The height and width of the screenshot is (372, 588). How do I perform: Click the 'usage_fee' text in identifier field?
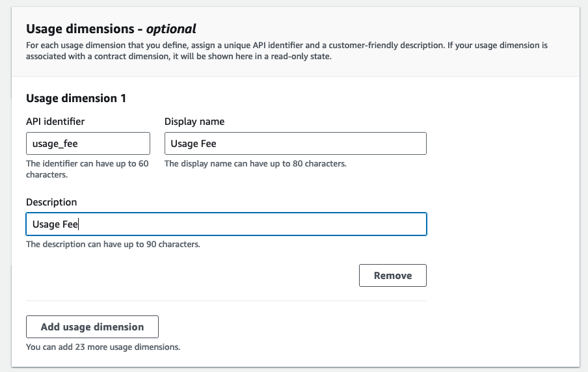(x=55, y=144)
